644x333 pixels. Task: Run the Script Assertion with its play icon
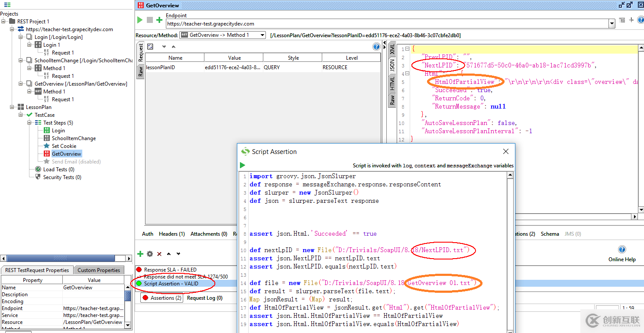tap(243, 165)
